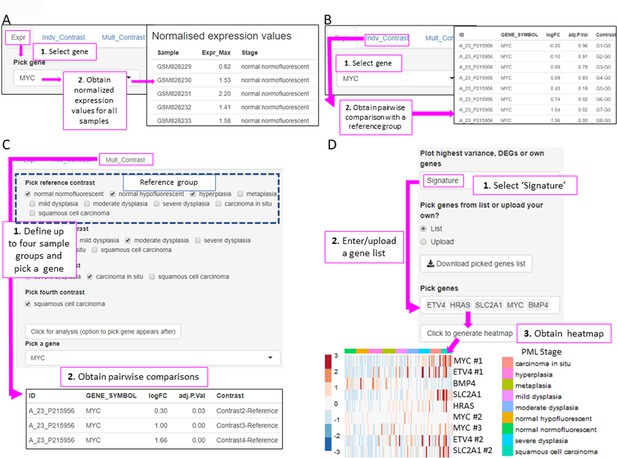Image resolution: width=617 pixels, height=458 pixels.
Task: Toggle normal hypofluorescent reference checkbox
Action: point(113,194)
